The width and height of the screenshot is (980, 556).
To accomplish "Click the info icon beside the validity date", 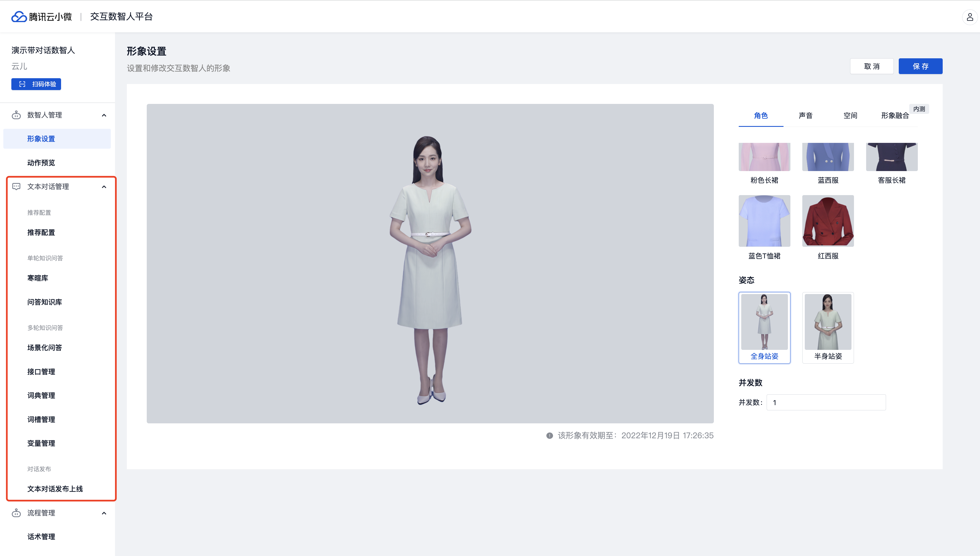I will click(x=549, y=436).
